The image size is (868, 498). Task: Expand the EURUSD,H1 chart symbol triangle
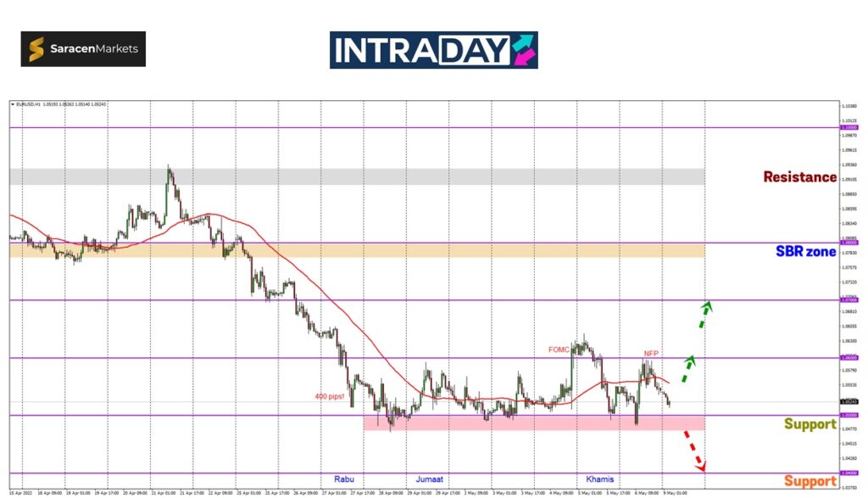tap(13, 104)
